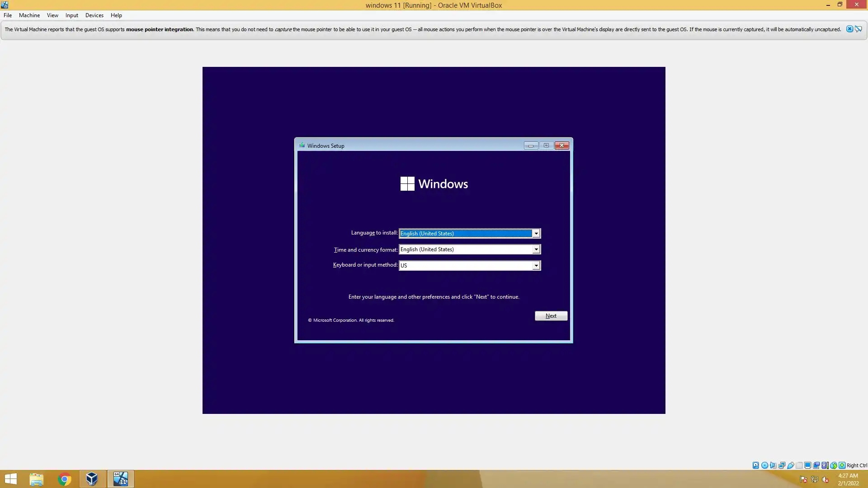This screenshot has width=868, height=488.
Task: Open Google Chrome from the taskbar
Action: click(64, 479)
